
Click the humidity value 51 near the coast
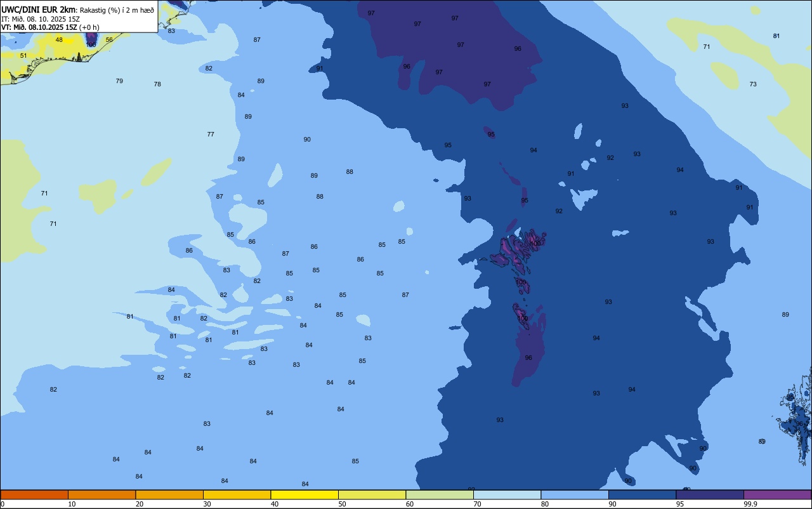(x=23, y=56)
